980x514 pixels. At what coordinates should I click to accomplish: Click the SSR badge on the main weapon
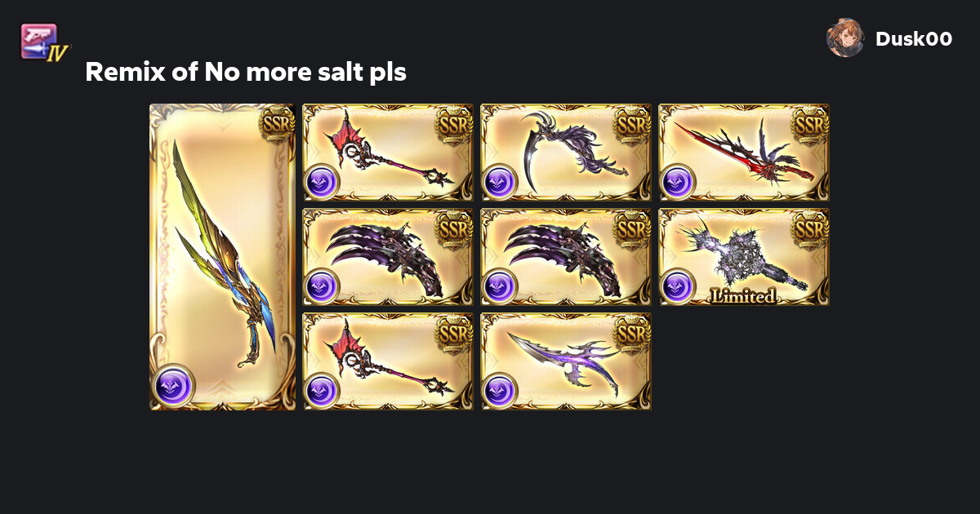tap(277, 124)
